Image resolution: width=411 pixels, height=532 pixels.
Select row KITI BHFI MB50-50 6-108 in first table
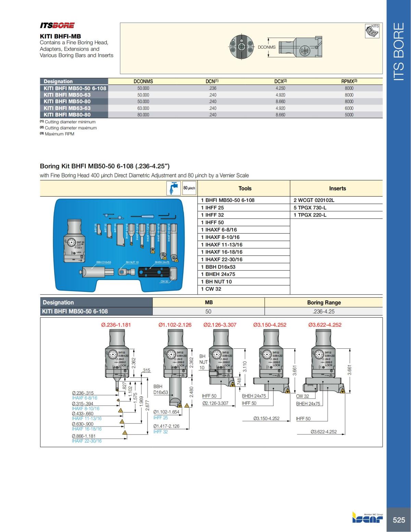click(211, 88)
